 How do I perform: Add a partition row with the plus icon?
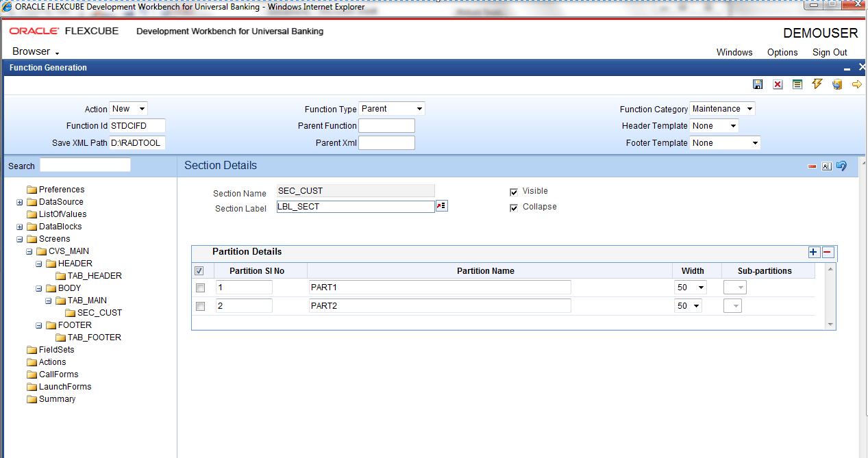tap(813, 252)
